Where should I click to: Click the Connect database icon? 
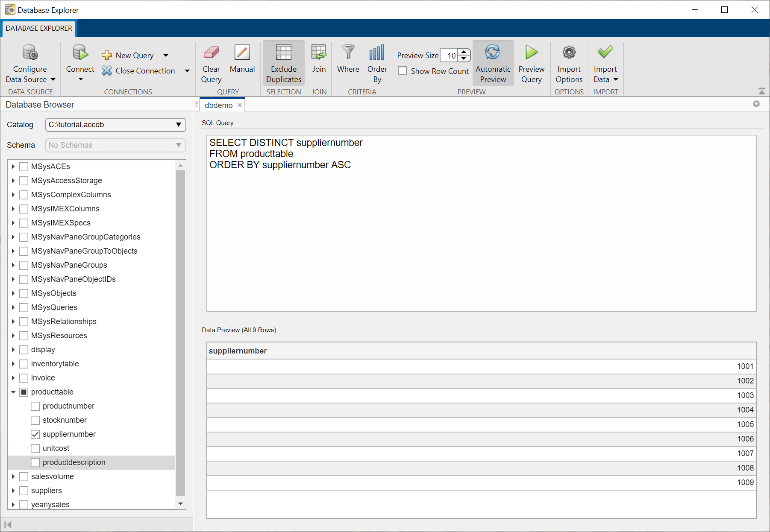[x=80, y=53]
